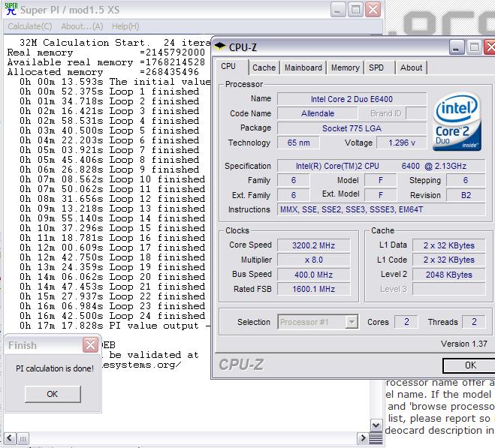
Task: Minimize the Super PI window
Action: coord(338,10)
